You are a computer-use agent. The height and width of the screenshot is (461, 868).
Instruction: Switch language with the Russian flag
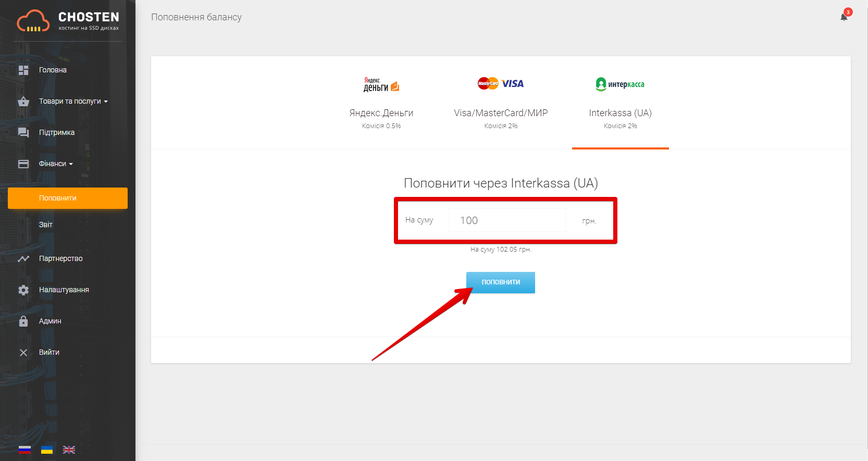tap(25, 450)
